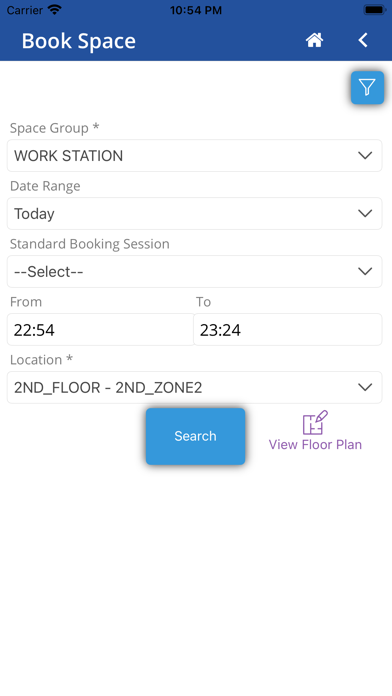Image resolution: width=392 pixels, height=696 pixels.
Task: Open the 2ND_FLOOR - 2ND_ZONE2 location dropdown
Action: coord(194,388)
